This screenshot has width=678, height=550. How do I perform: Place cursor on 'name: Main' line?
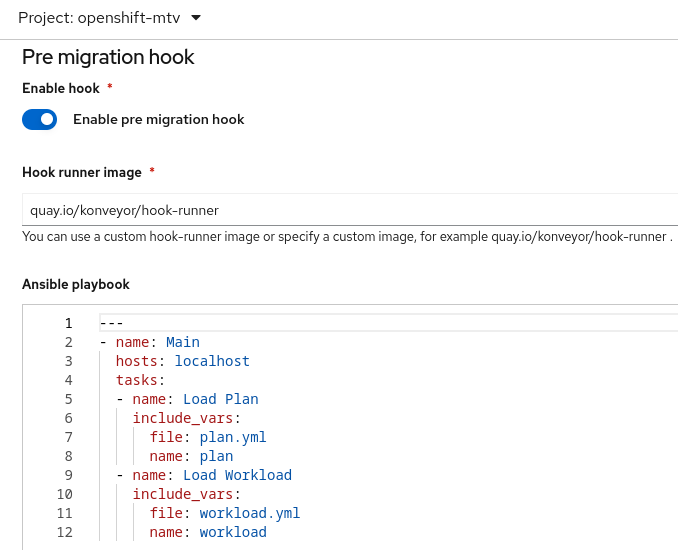tap(158, 342)
